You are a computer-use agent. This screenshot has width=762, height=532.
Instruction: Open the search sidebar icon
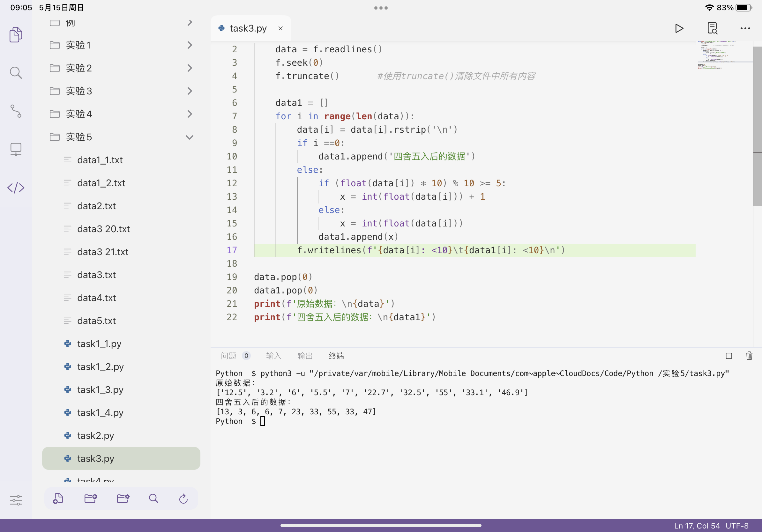(x=16, y=73)
